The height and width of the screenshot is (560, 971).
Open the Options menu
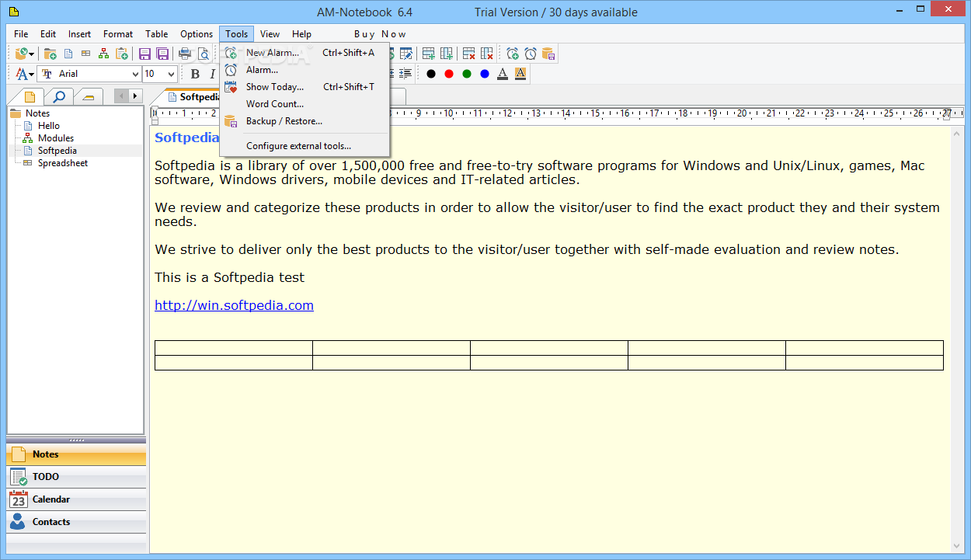(x=197, y=34)
